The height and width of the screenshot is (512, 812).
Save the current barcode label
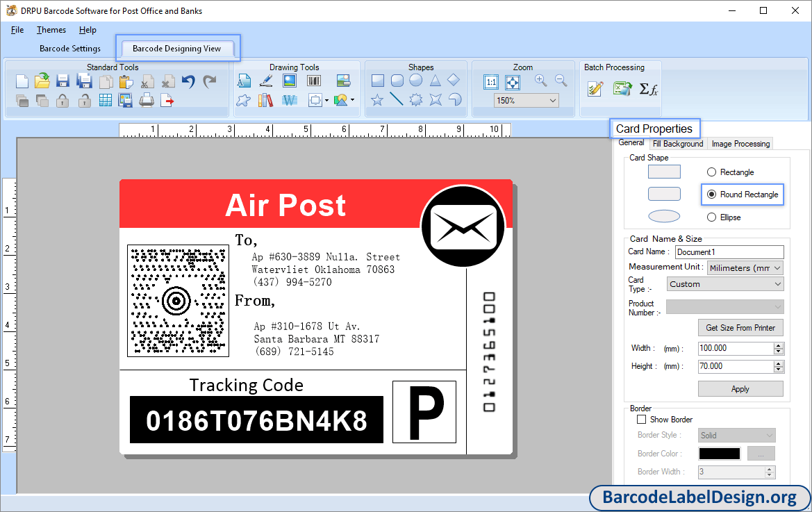click(63, 81)
